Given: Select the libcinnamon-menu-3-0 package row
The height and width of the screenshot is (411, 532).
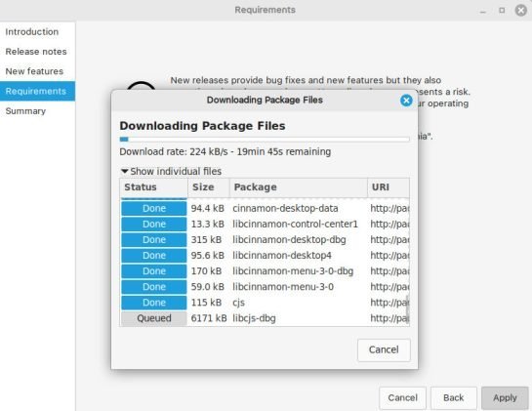Looking at the screenshot, I should [265, 287].
